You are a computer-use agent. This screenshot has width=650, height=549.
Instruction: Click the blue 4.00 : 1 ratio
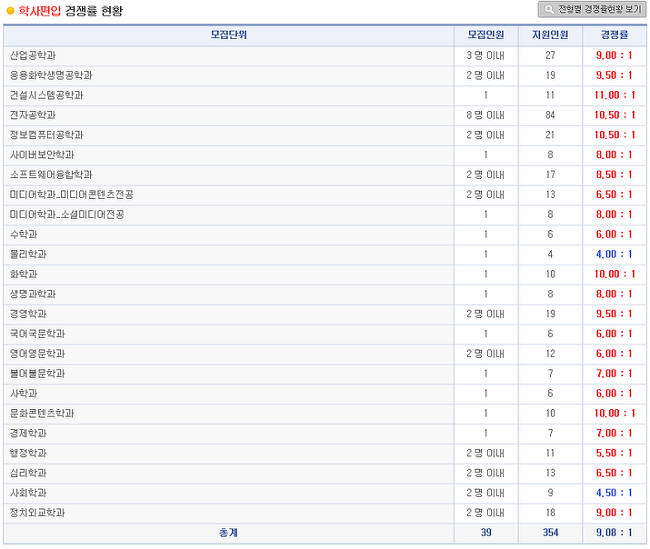click(x=614, y=254)
